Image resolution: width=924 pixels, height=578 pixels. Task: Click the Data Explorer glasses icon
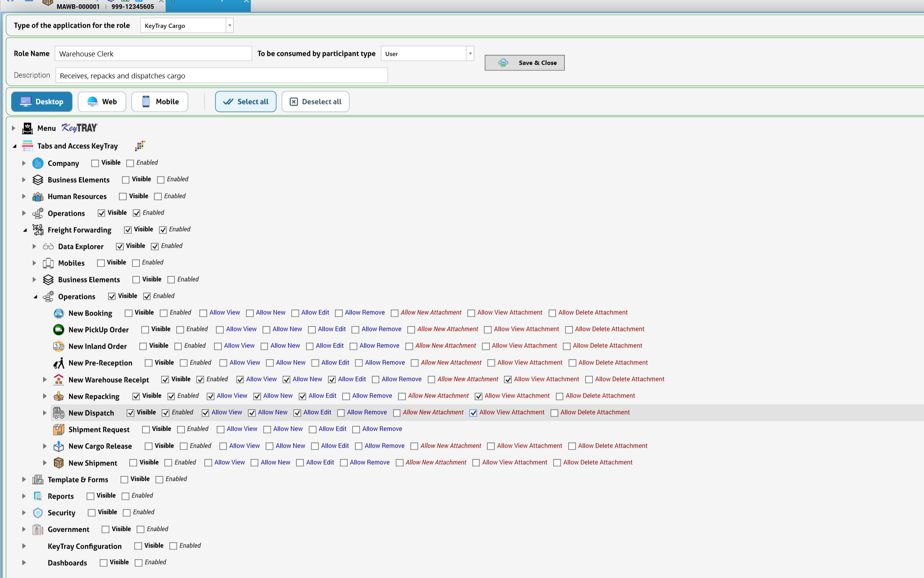click(48, 246)
